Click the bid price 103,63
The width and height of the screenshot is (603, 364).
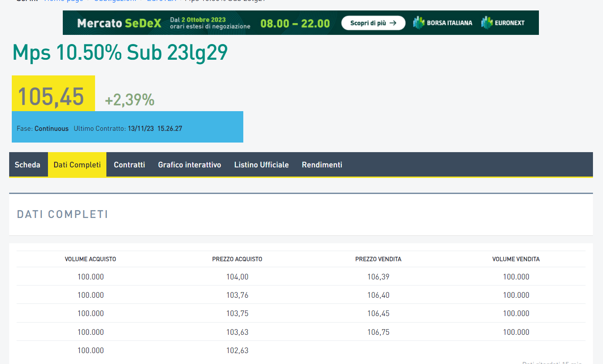click(x=237, y=332)
